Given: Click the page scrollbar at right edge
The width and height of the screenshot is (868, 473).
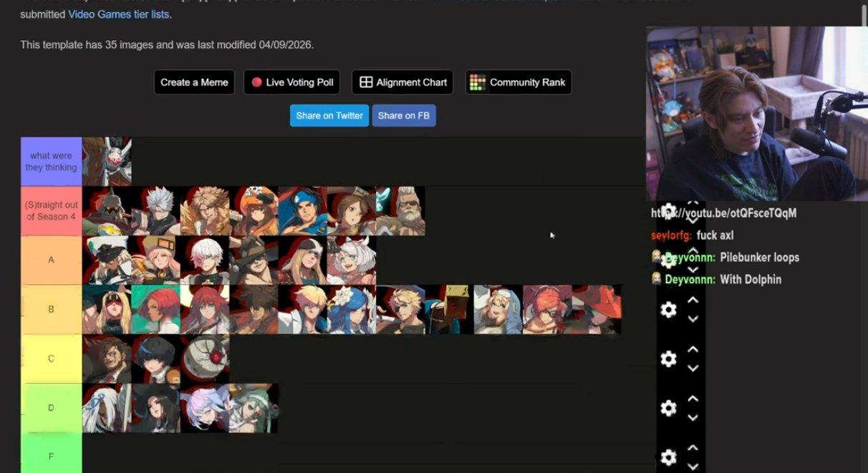Looking at the screenshot, I should [863, 16].
